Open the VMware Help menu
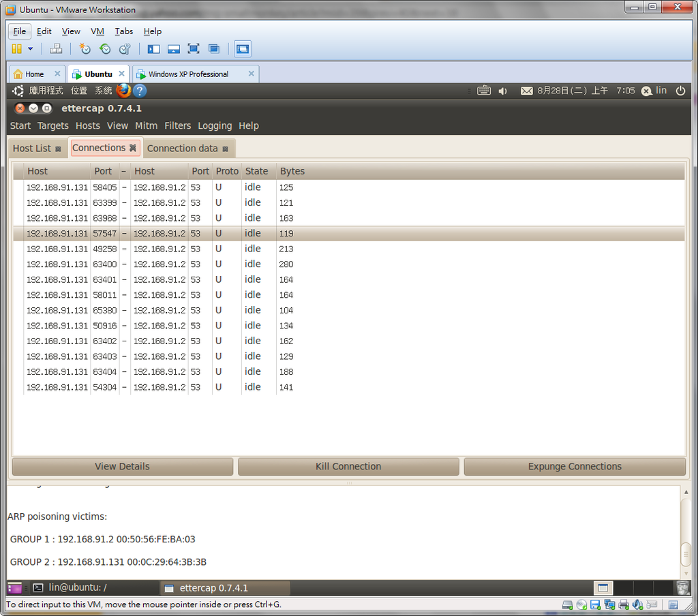The height and width of the screenshot is (616, 698). click(x=152, y=31)
